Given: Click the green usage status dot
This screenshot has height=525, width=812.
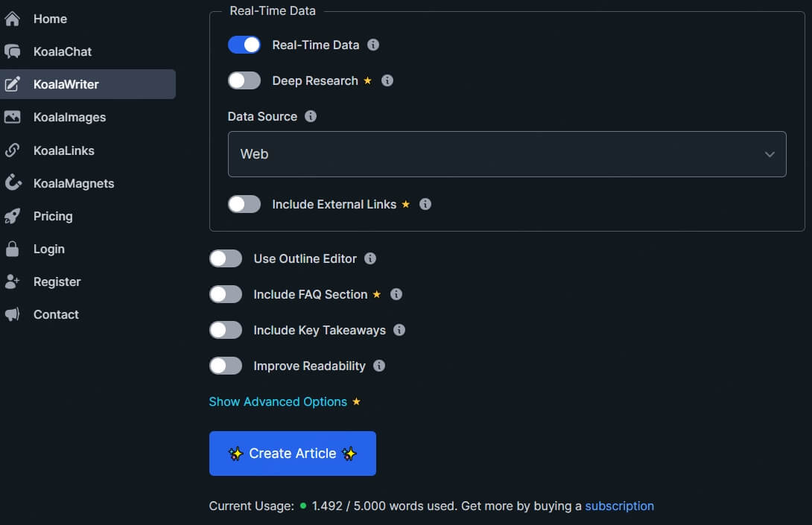Looking at the screenshot, I should pyautogui.click(x=303, y=506).
